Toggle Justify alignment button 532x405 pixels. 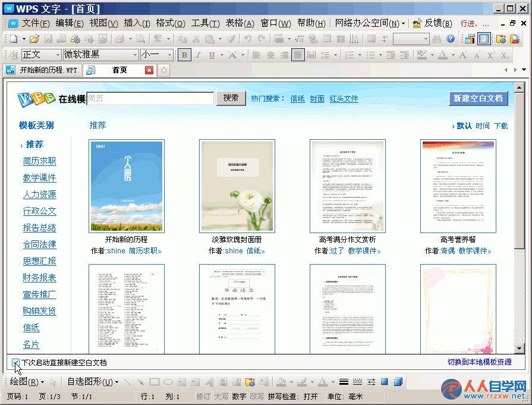[x=298, y=55]
